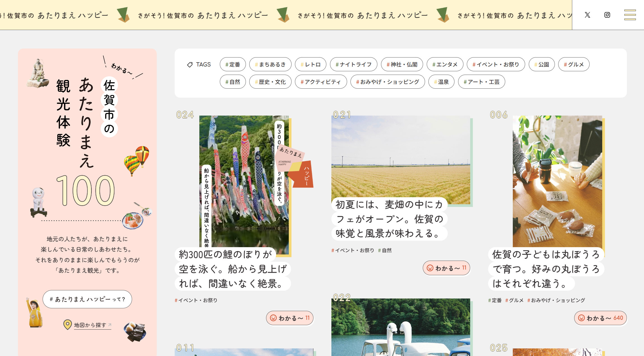Open the #あたりまえハッピーって? button
The image size is (644, 356).
click(87, 299)
